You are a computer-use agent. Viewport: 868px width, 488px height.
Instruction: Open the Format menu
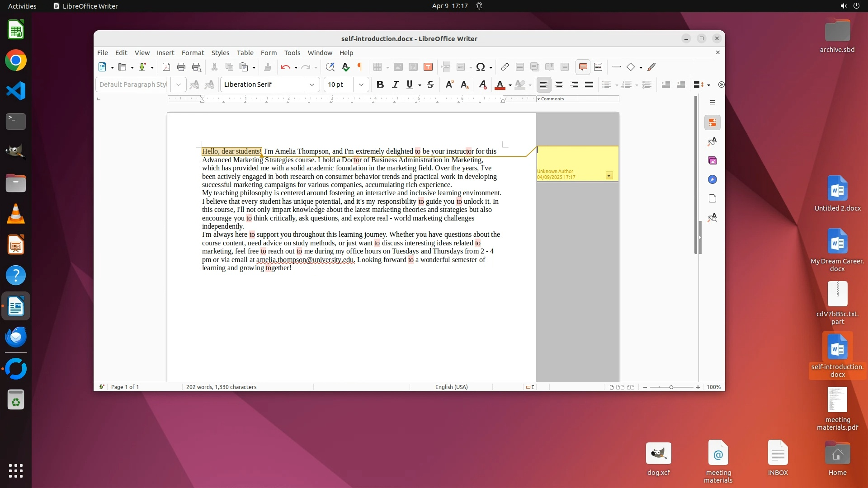click(x=193, y=52)
